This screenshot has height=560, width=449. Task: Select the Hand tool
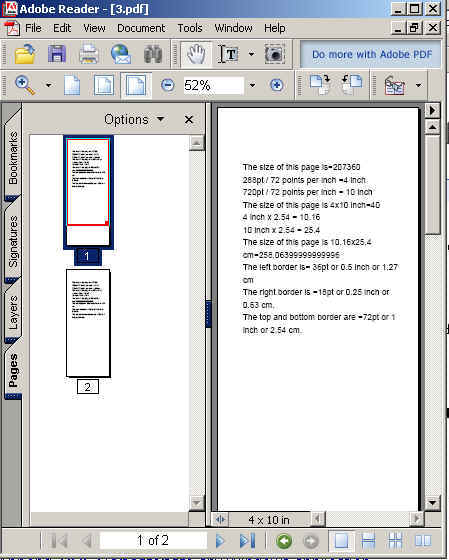click(x=196, y=54)
